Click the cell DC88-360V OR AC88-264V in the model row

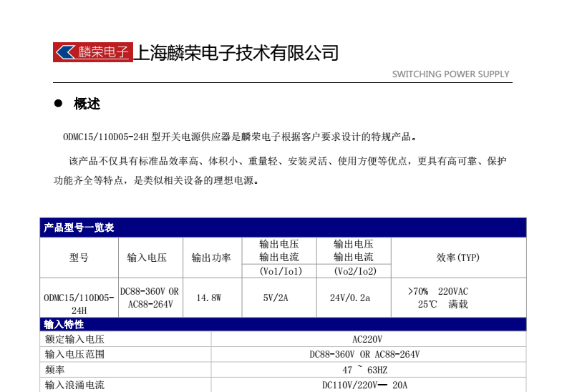[151, 298]
